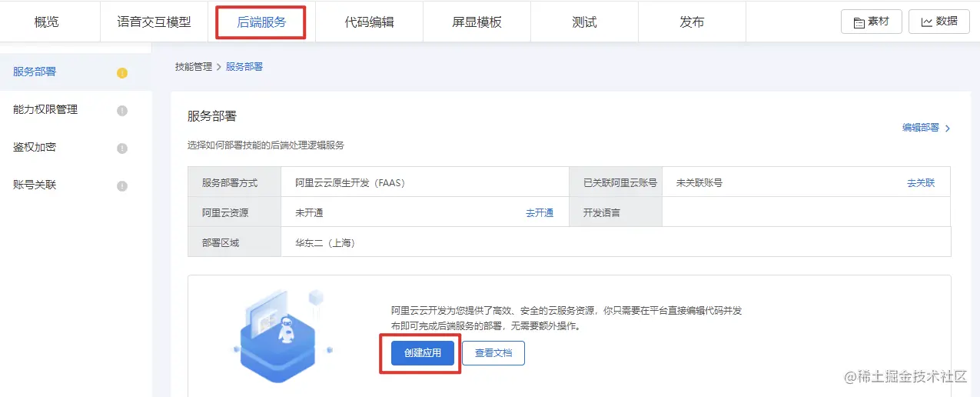980x397 pixels.
Task: Click the 开发语言 label cell
Action: tap(616, 213)
